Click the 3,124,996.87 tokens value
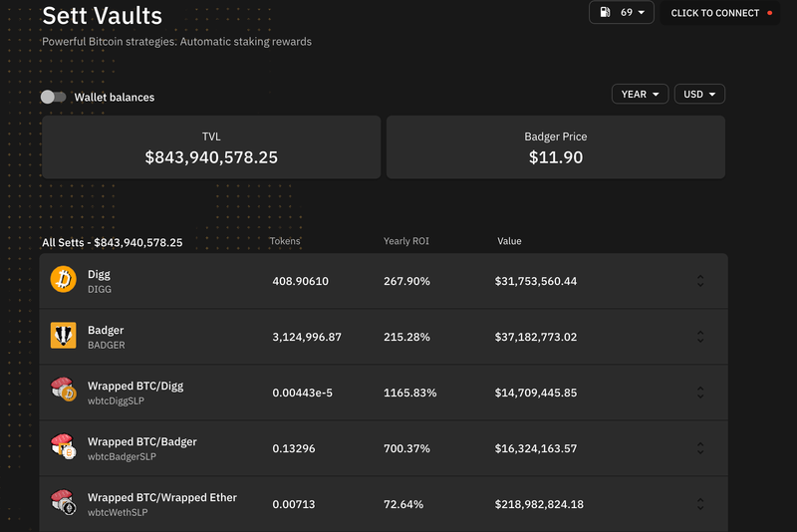 click(x=307, y=337)
